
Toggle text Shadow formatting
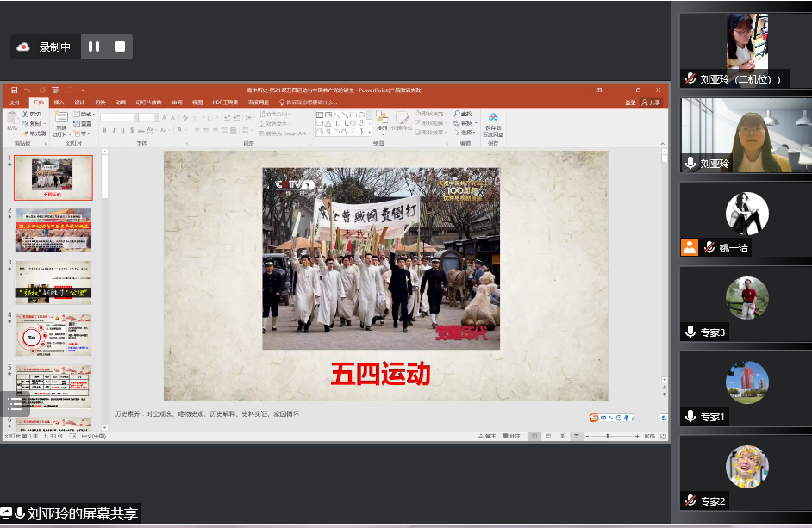click(132, 130)
